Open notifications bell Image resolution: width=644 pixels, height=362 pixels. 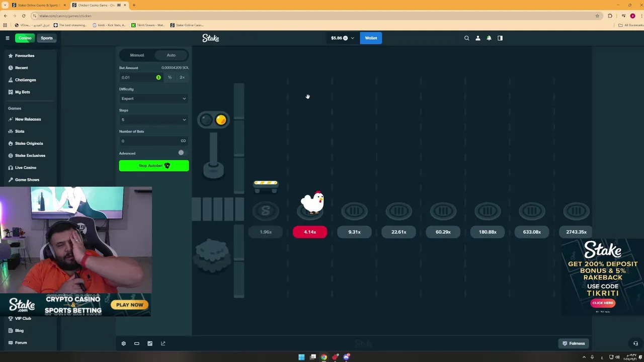(x=489, y=38)
